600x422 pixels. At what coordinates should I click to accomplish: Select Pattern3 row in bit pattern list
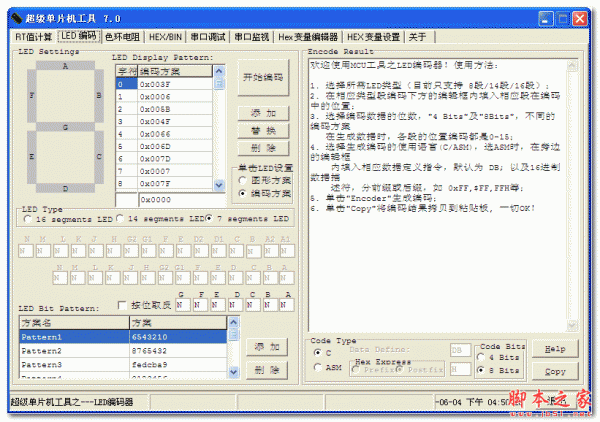click(123, 365)
